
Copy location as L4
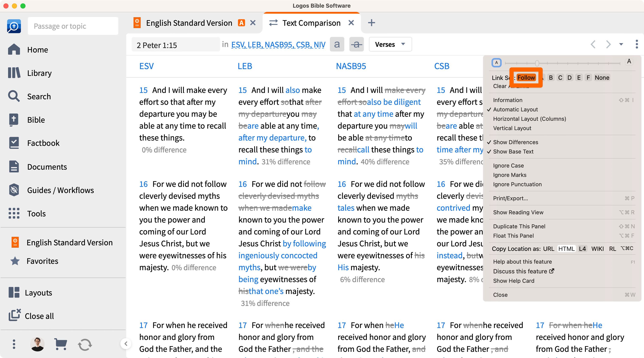click(x=582, y=249)
